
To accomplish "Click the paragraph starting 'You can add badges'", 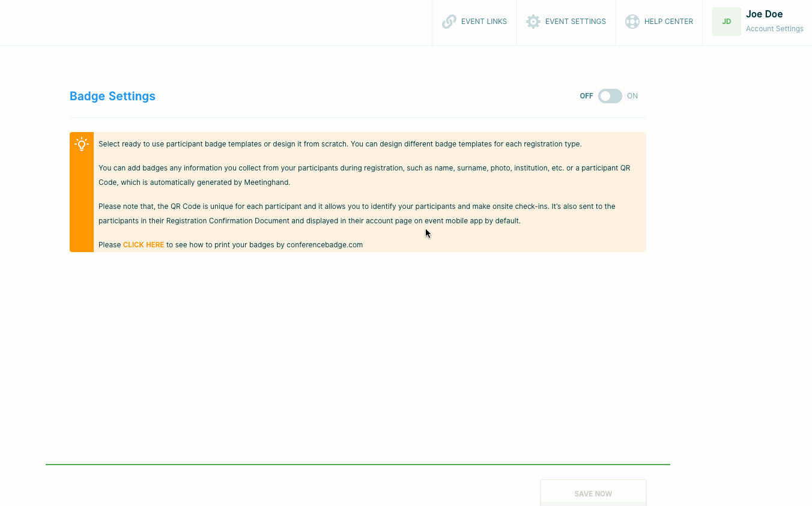I will point(364,175).
